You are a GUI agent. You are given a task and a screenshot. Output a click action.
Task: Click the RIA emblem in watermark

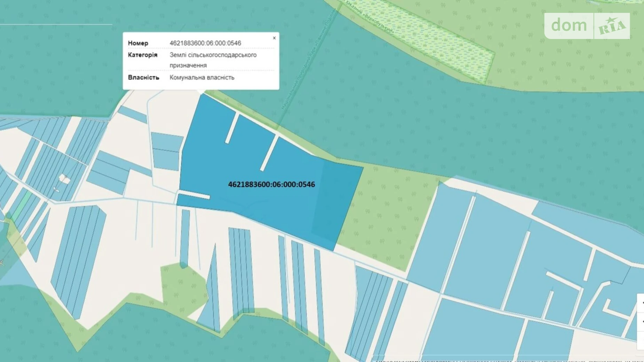tap(612, 26)
